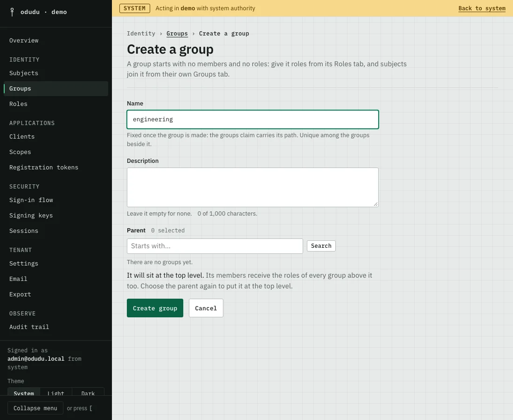Open the Audit trail
This screenshot has height=420, width=513.
[x=56, y=327]
